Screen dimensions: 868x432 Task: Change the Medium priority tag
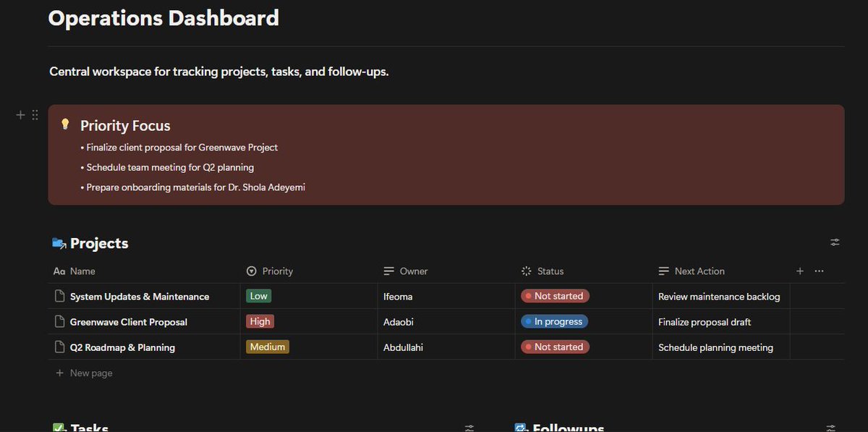pos(268,347)
